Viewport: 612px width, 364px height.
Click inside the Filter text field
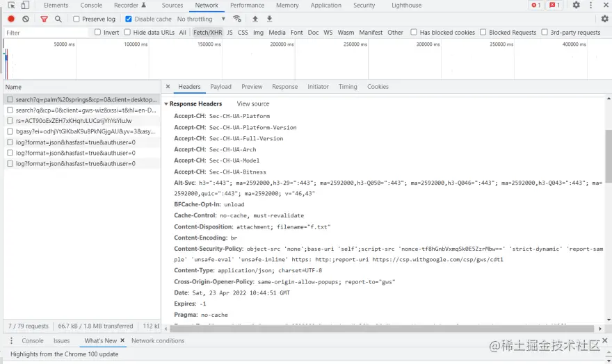pyautogui.click(x=45, y=33)
